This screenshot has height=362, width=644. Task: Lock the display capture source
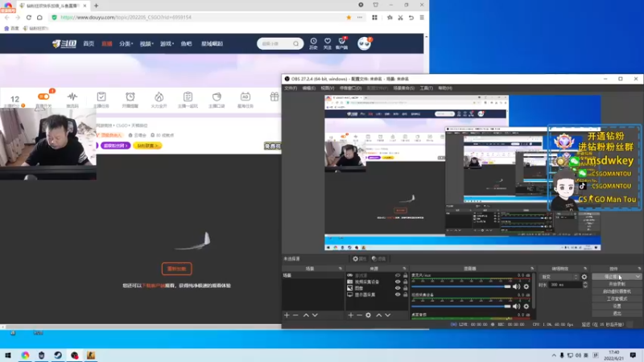tap(406, 294)
